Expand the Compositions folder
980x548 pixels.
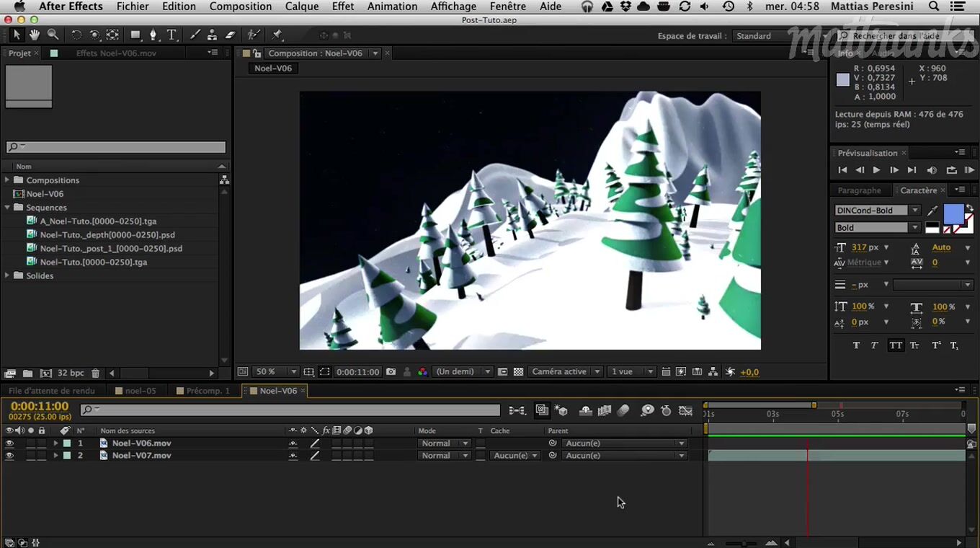click(x=8, y=180)
